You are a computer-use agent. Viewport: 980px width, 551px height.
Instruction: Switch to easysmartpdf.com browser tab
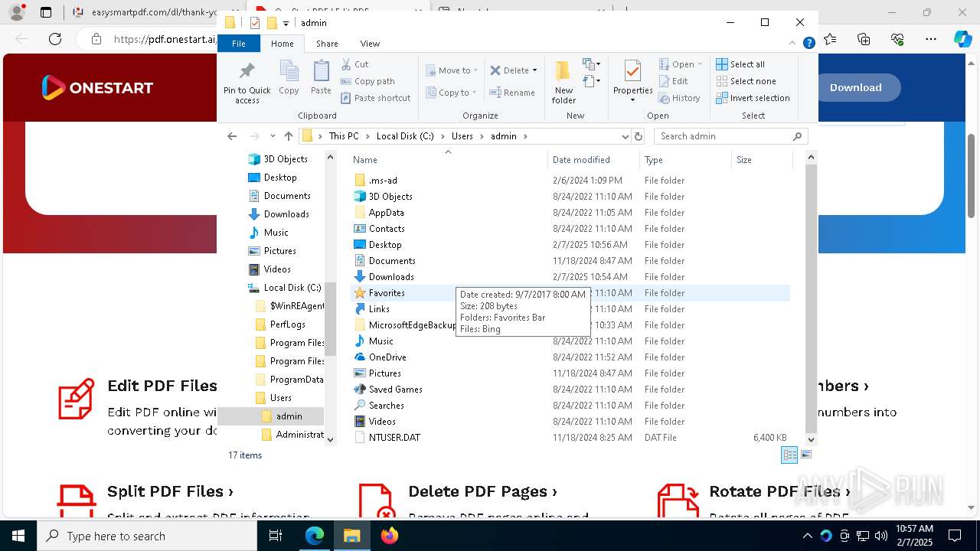coord(145,12)
